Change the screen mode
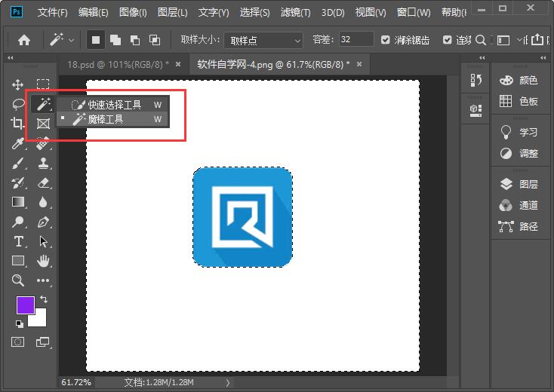 43,341
